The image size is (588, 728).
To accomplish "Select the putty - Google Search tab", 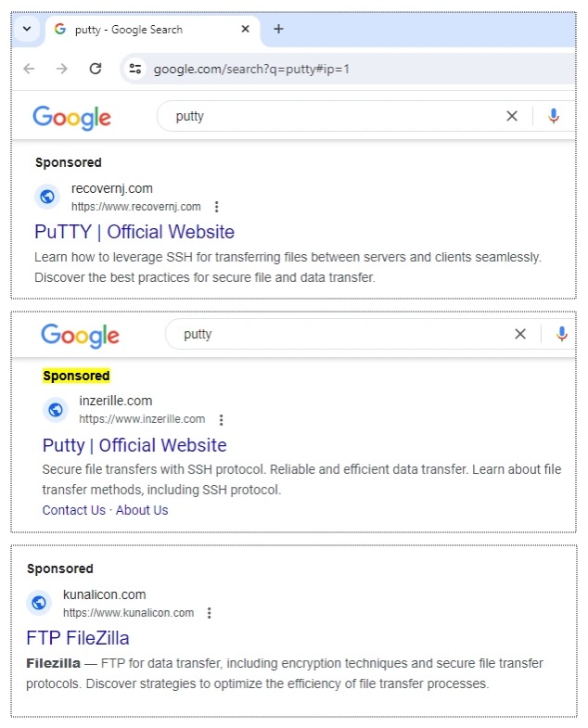I will [x=139, y=29].
